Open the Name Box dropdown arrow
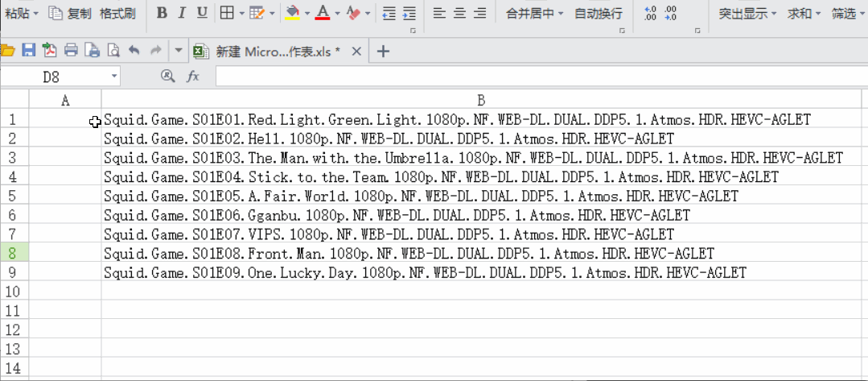Screen dimensions: 868x381 [114, 77]
